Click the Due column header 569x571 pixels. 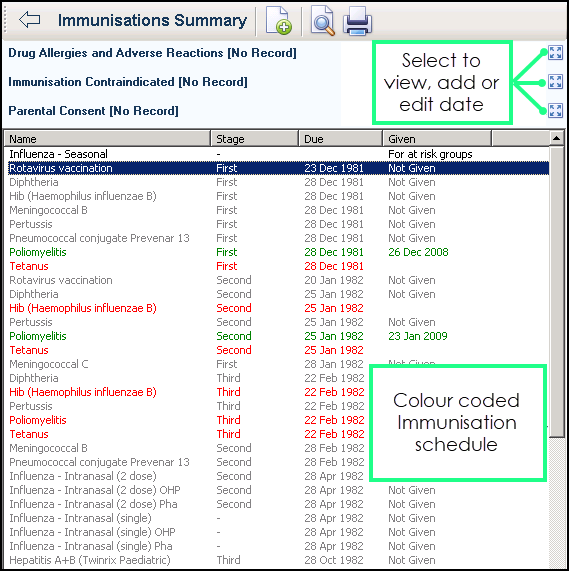click(340, 139)
